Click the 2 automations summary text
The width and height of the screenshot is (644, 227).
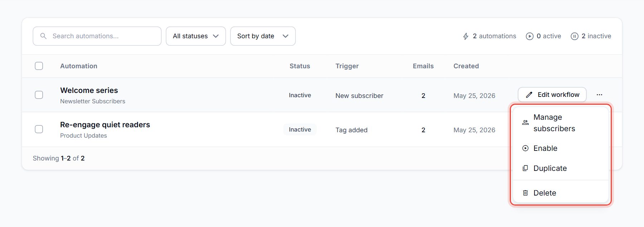pos(494,36)
